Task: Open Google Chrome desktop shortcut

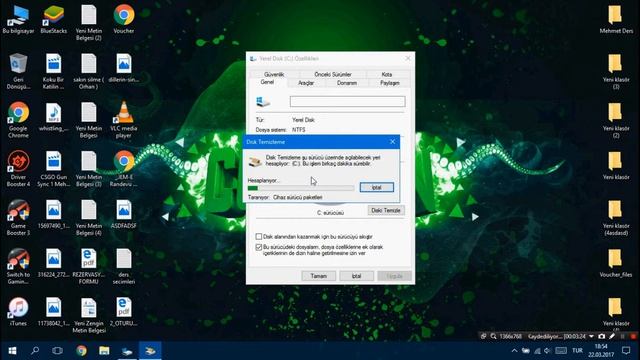Action: (x=18, y=120)
